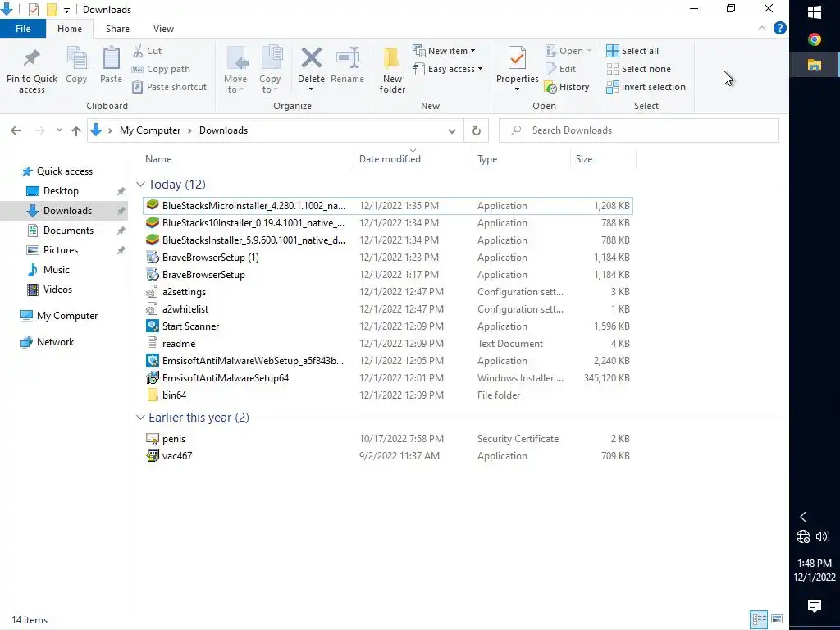The width and height of the screenshot is (840, 630).
Task: Click Invert selection
Action: 646,87
